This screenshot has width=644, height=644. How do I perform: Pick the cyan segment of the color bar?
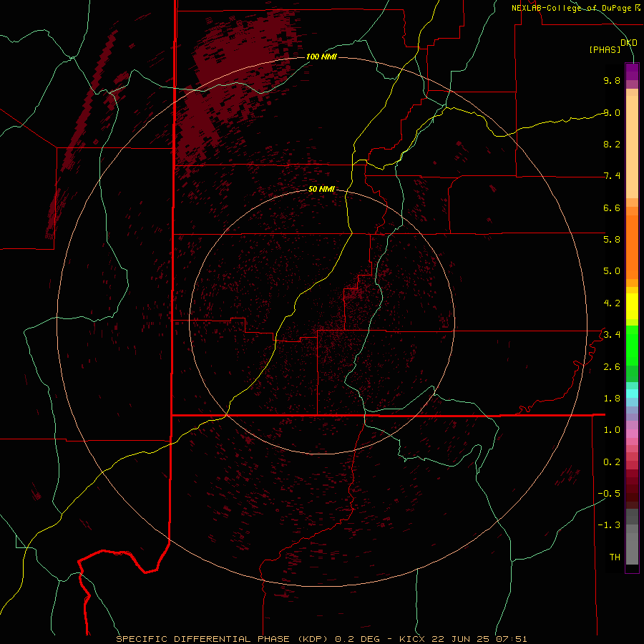[x=632, y=394]
